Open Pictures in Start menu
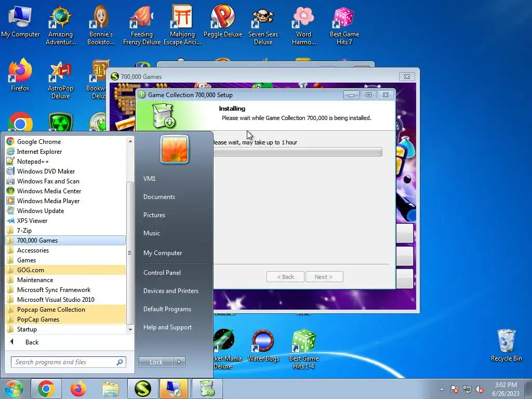 point(154,215)
